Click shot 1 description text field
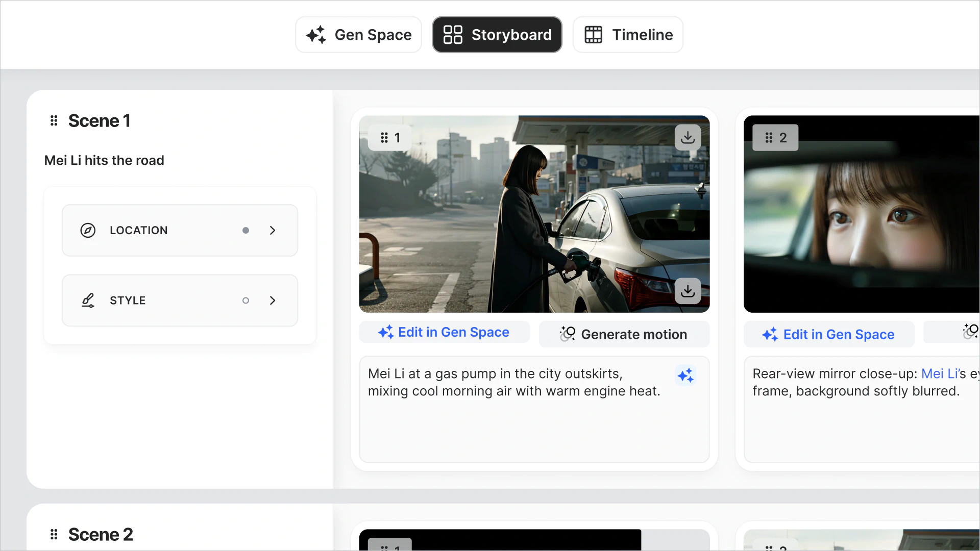980x551 pixels. [534, 409]
